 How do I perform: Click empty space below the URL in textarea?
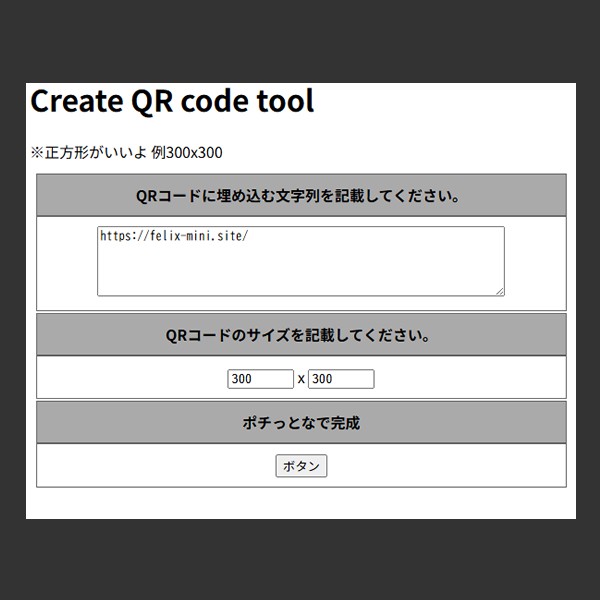300,275
